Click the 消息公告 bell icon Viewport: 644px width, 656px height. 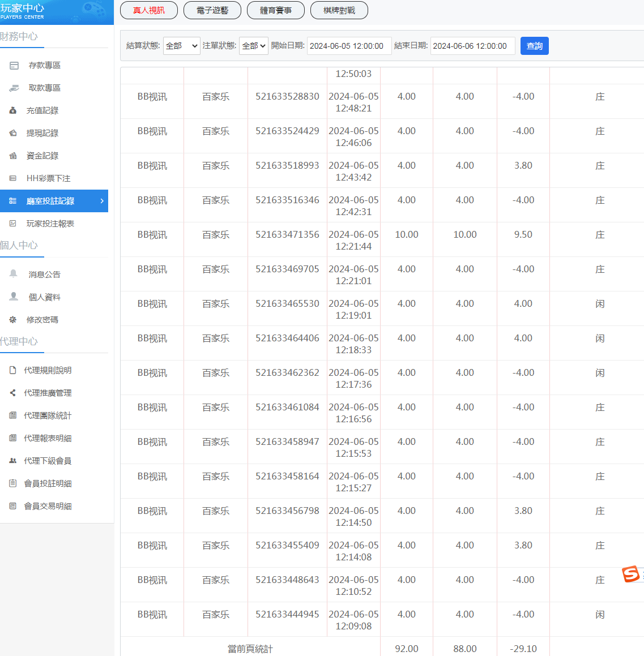(14, 275)
